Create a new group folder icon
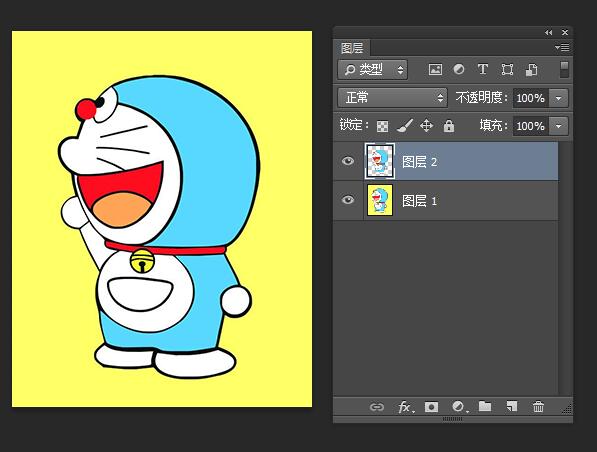 485,406
